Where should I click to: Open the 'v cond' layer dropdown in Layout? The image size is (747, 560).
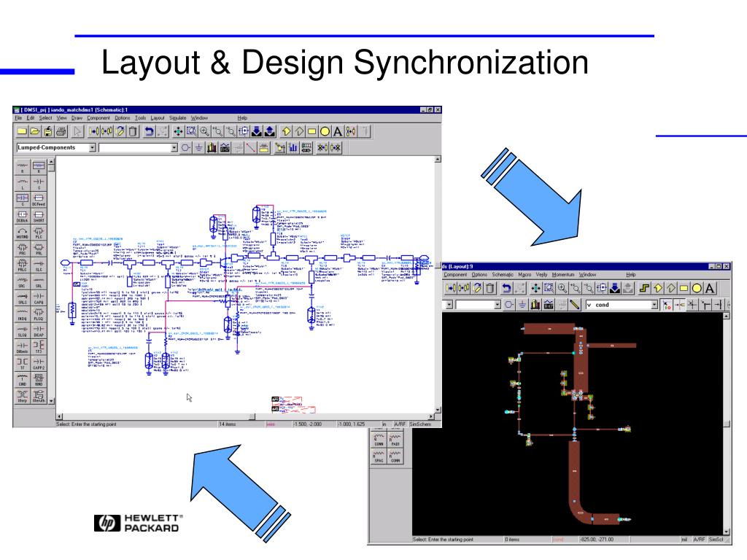654,304
